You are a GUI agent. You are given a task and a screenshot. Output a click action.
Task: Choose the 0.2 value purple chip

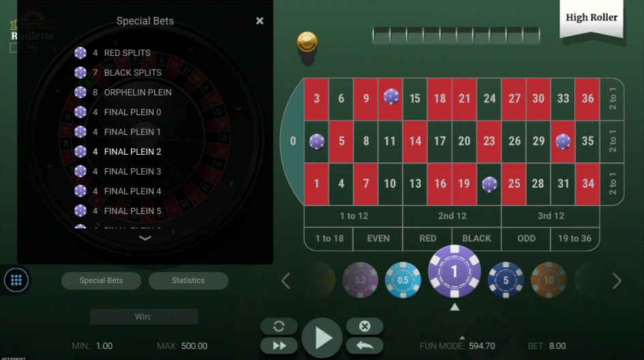(361, 280)
